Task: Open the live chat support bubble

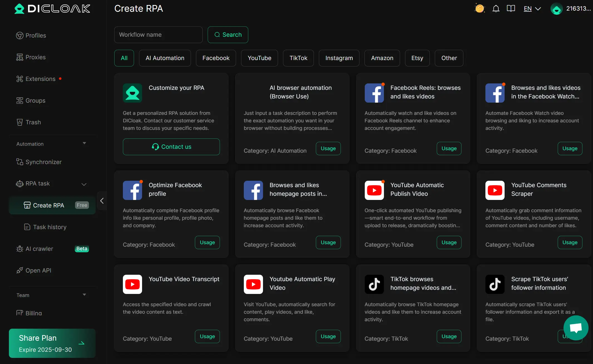Action: (x=576, y=328)
